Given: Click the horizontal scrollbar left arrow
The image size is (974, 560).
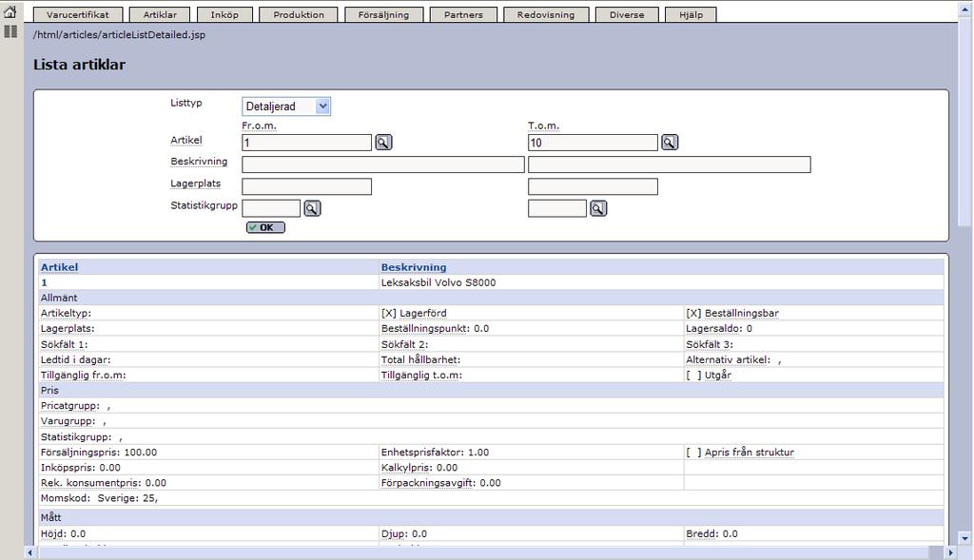Looking at the screenshot, I should pos(29,552).
